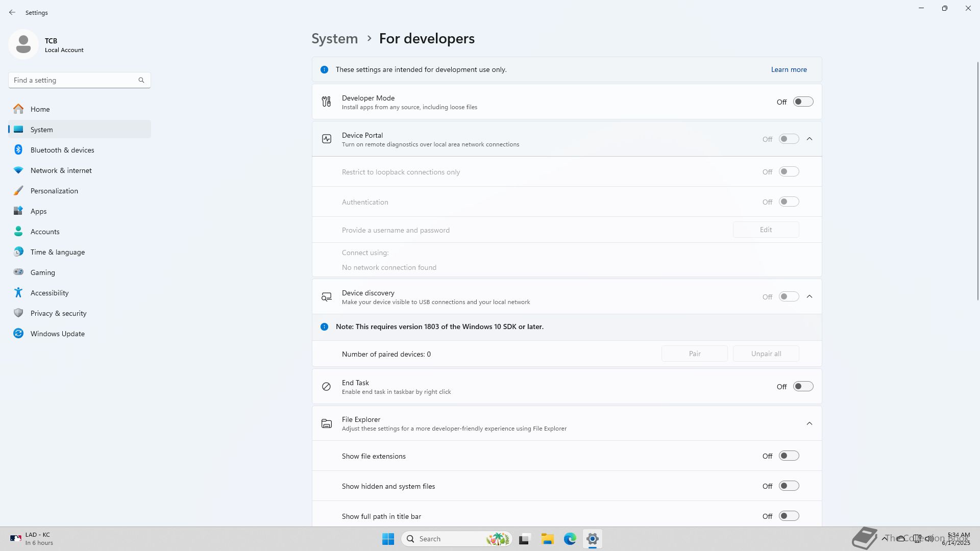
Task: Enable End Task toggle switch
Action: [x=803, y=387]
